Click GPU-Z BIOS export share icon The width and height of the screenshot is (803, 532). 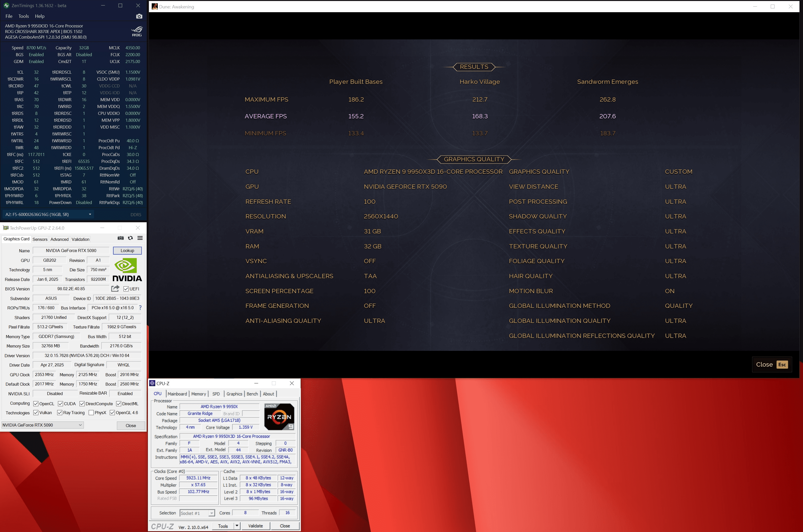pyautogui.click(x=115, y=288)
